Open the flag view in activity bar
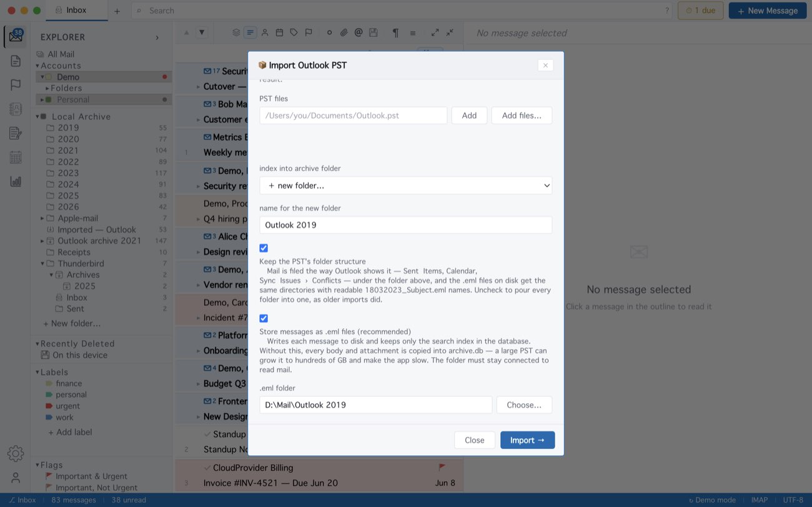 [x=16, y=85]
